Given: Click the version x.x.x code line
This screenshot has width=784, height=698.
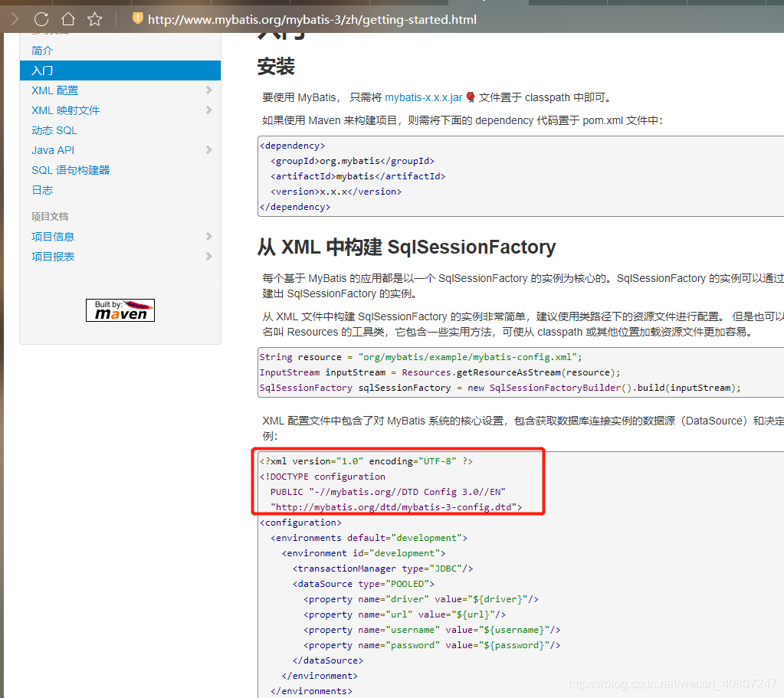Looking at the screenshot, I should (336, 192).
